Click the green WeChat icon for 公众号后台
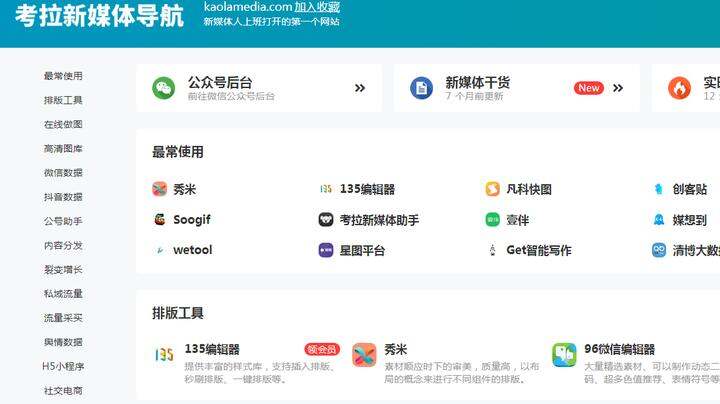 (x=163, y=88)
